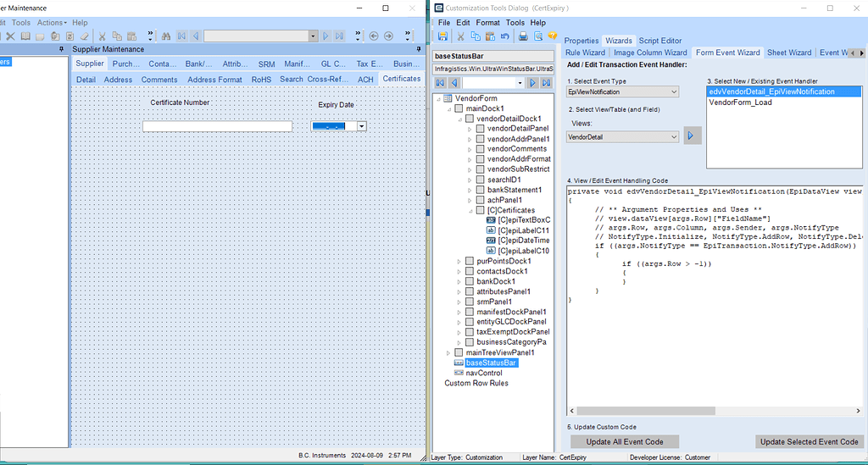Click the Print icon in Customization toolbar

click(523, 36)
